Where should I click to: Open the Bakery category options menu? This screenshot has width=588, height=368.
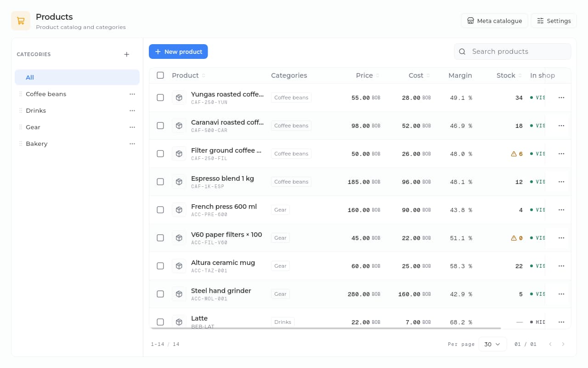(x=132, y=144)
